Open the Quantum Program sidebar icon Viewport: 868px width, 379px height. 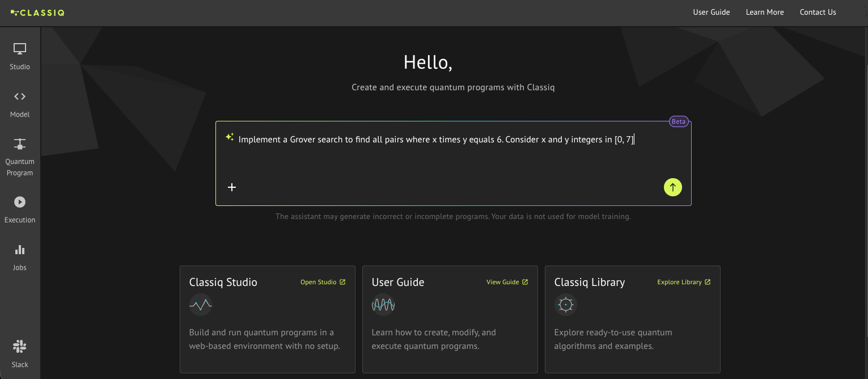click(x=20, y=144)
